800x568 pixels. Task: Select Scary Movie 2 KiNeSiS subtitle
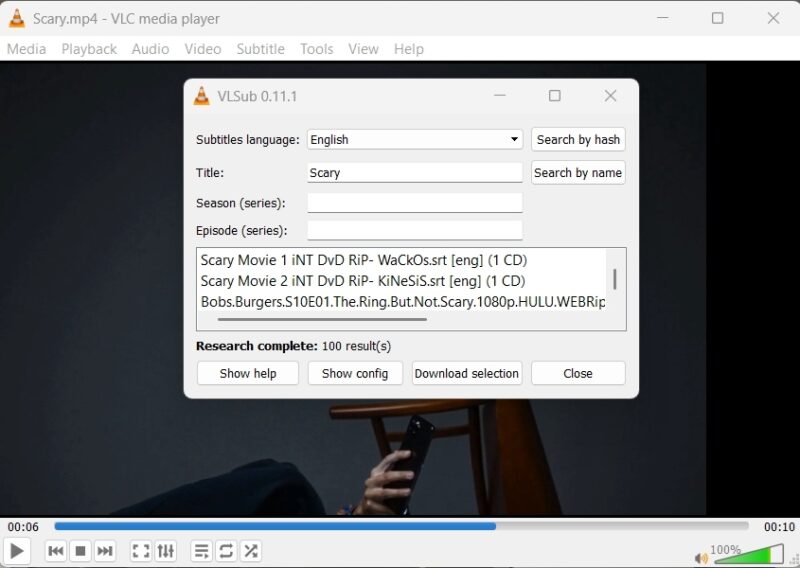[363, 281]
